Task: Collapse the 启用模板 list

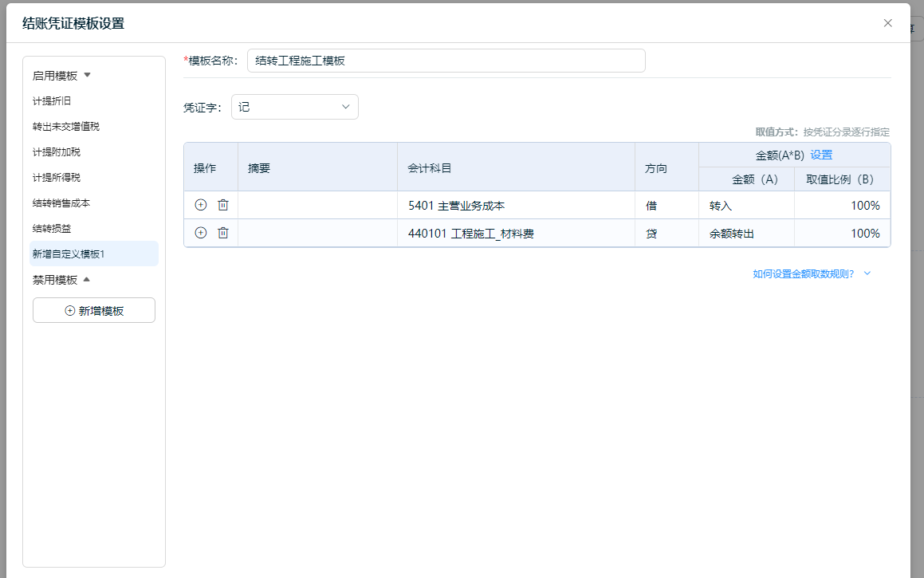Action: point(88,75)
